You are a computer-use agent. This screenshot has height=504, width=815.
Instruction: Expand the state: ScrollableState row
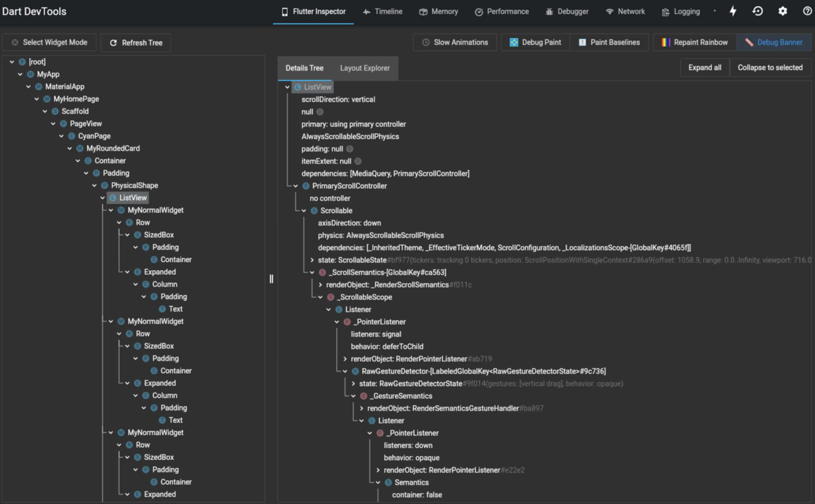(312, 260)
